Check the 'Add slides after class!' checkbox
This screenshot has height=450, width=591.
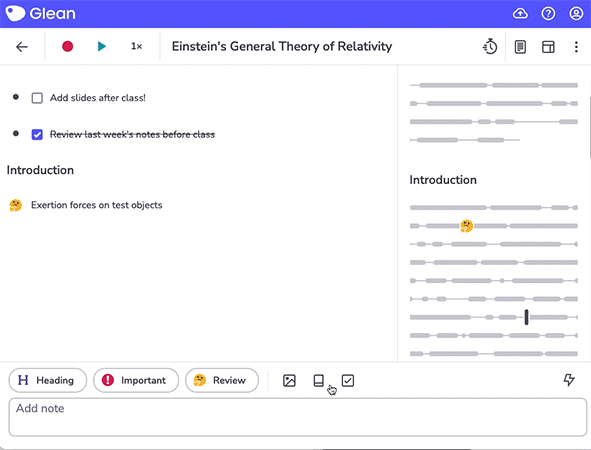pyautogui.click(x=37, y=98)
